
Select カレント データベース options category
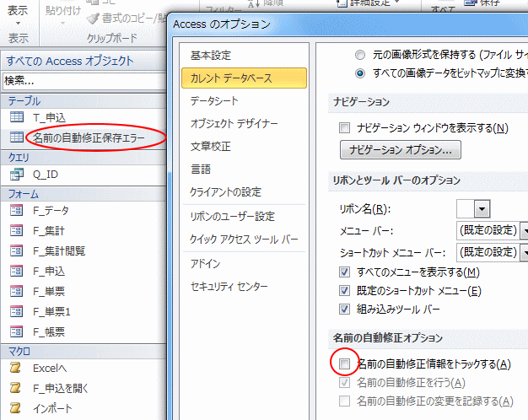click(244, 78)
